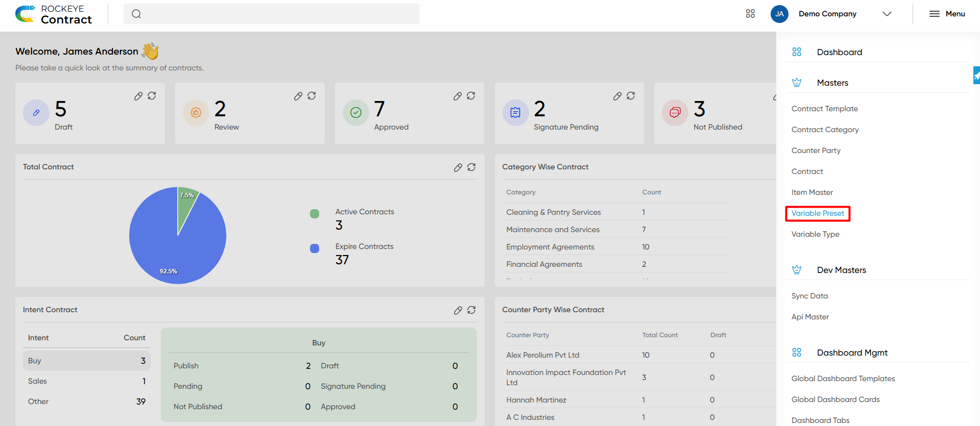Click the Review status icon

[196, 113]
